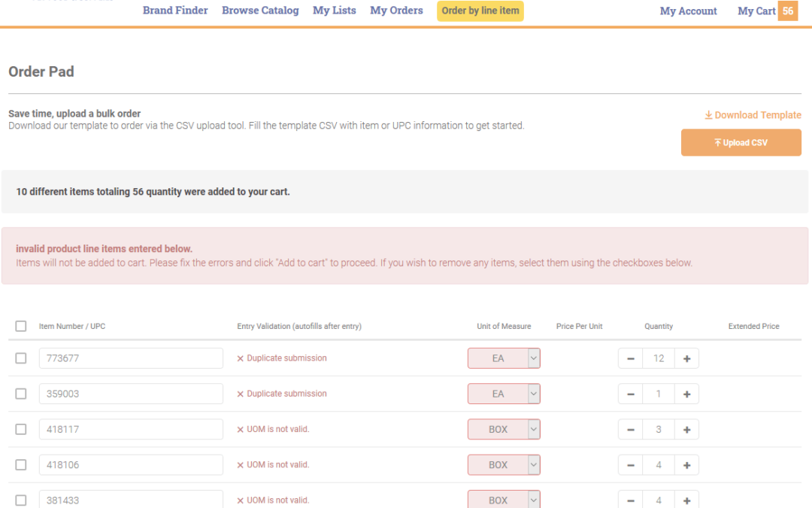Click the Entry Validation column header
This screenshot has width=812, height=508.
[299, 326]
